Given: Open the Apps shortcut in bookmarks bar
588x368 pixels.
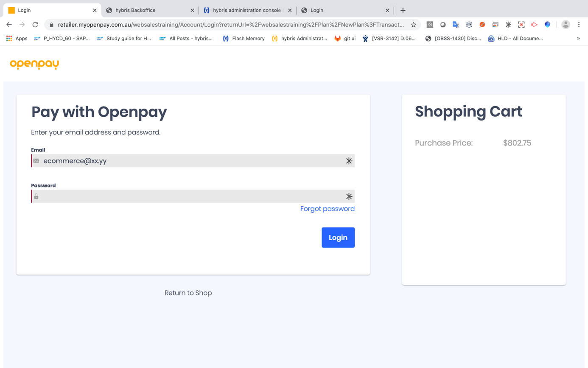Looking at the screenshot, I should click(17, 38).
